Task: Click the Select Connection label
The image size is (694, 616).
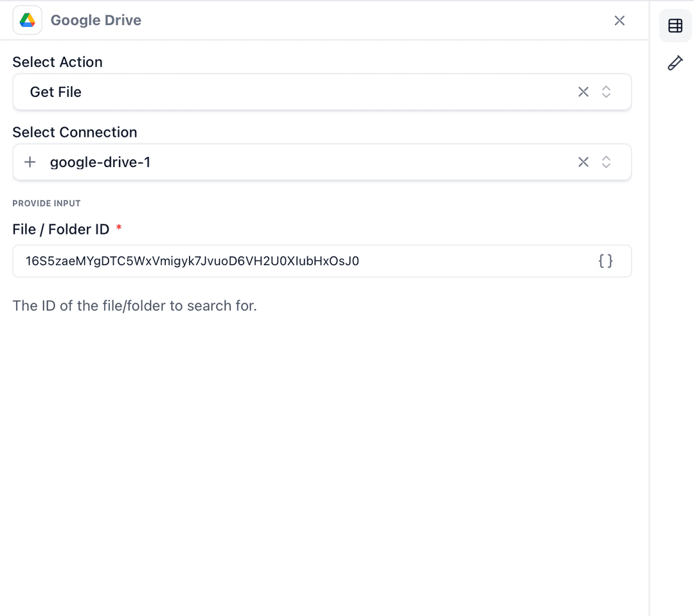Action: click(x=75, y=132)
